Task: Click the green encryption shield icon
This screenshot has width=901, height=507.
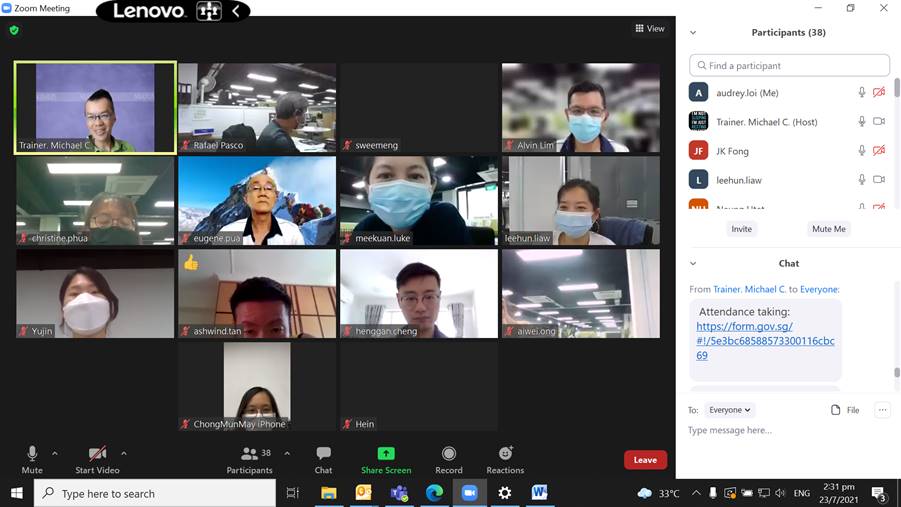Action: pos(14,30)
